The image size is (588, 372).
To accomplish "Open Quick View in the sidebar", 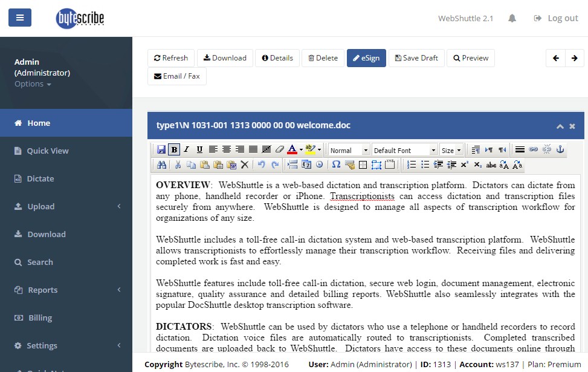I will pos(66,151).
